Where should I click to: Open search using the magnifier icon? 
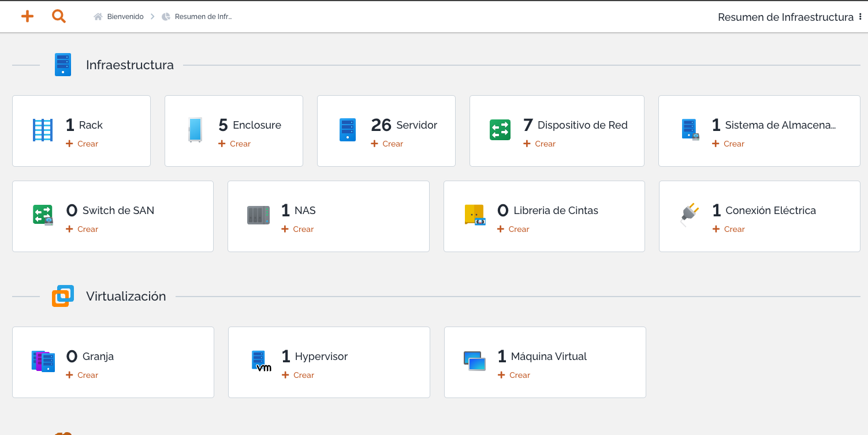[58, 16]
